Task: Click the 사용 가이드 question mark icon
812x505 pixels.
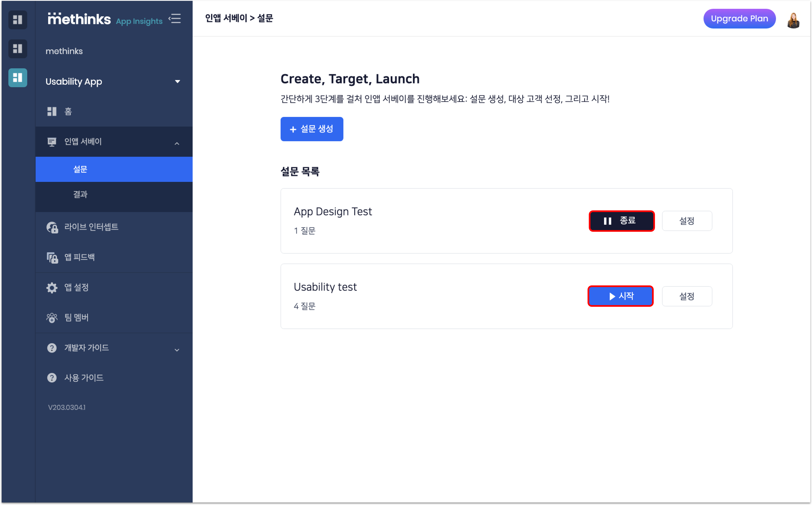Action: tap(52, 378)
